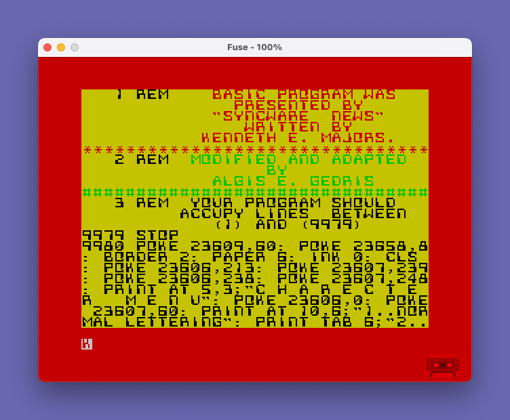Close the Fuse window
The width and height of the screenshot is (510, 420).
tap(47, 47)
